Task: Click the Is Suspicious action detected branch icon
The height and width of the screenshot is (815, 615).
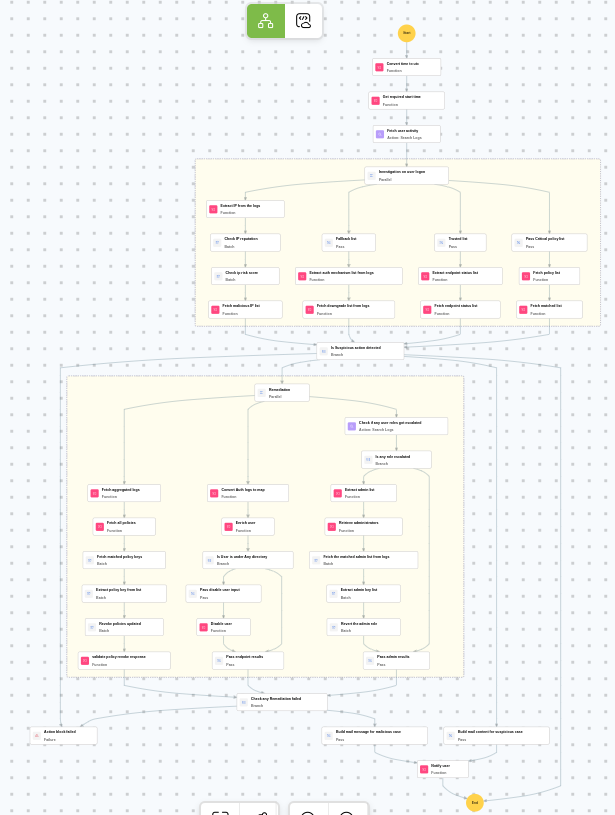Action: pyautogui.click(x=324, y=351)
